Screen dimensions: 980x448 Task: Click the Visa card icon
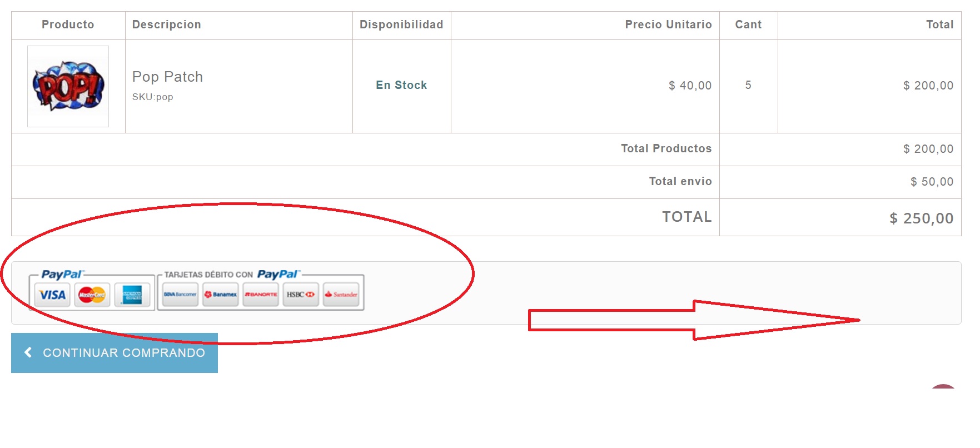click(x=52, y=295)
